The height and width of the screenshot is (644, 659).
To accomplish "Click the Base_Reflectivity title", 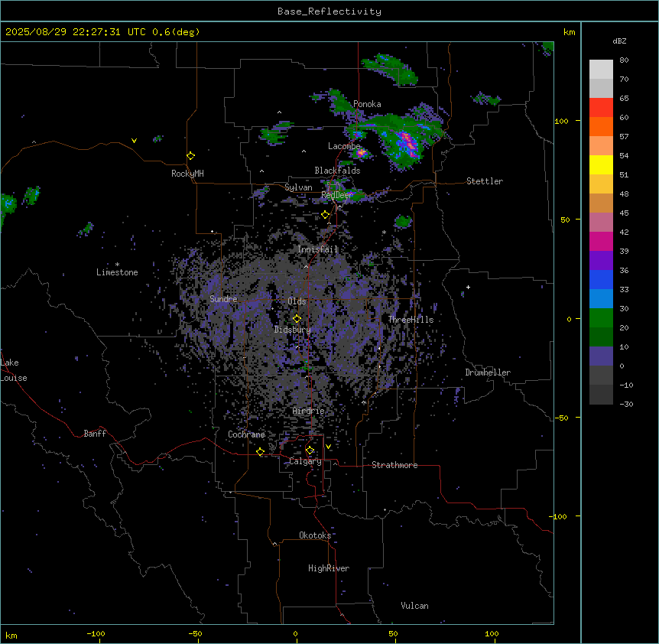I will (x=329, y=11).
